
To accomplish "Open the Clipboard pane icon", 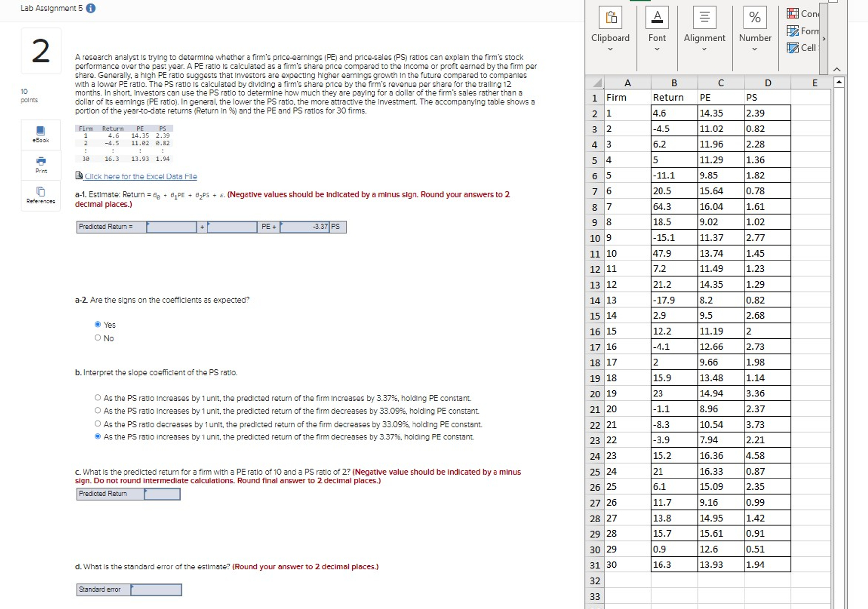I will pos(611,17).
